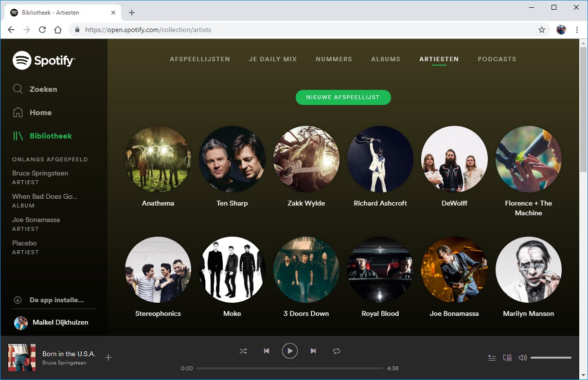Open Zakk Wylde artist image
This screenshot has height=380, width=588.
(306, 159)
